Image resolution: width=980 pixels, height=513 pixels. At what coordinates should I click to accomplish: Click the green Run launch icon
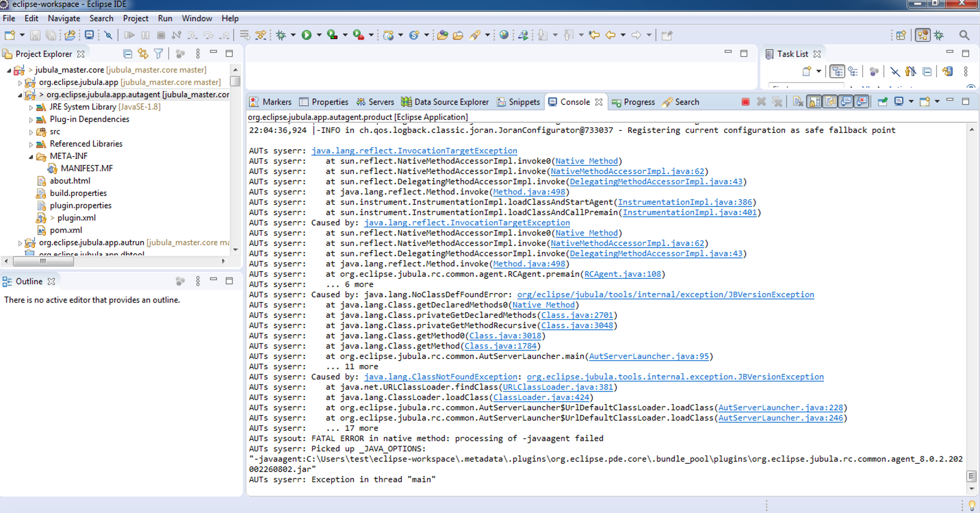pos(307,35)
